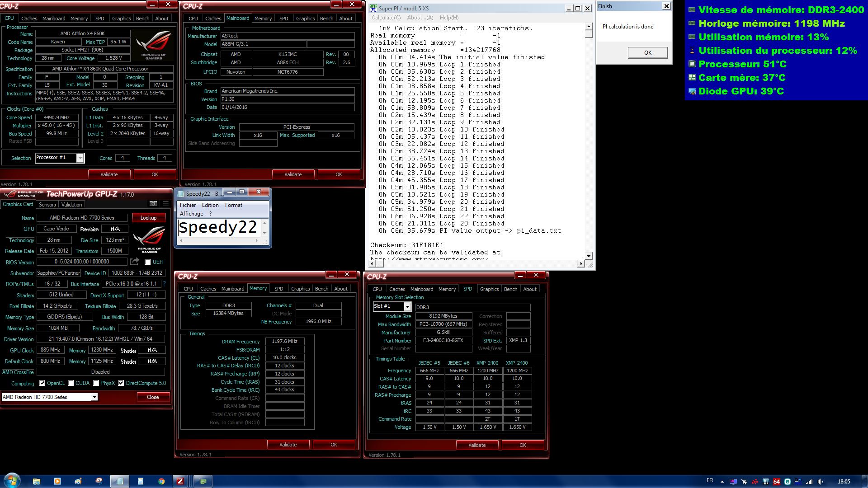Open the Snipping Tool taskbar icon

click(99, 481)
